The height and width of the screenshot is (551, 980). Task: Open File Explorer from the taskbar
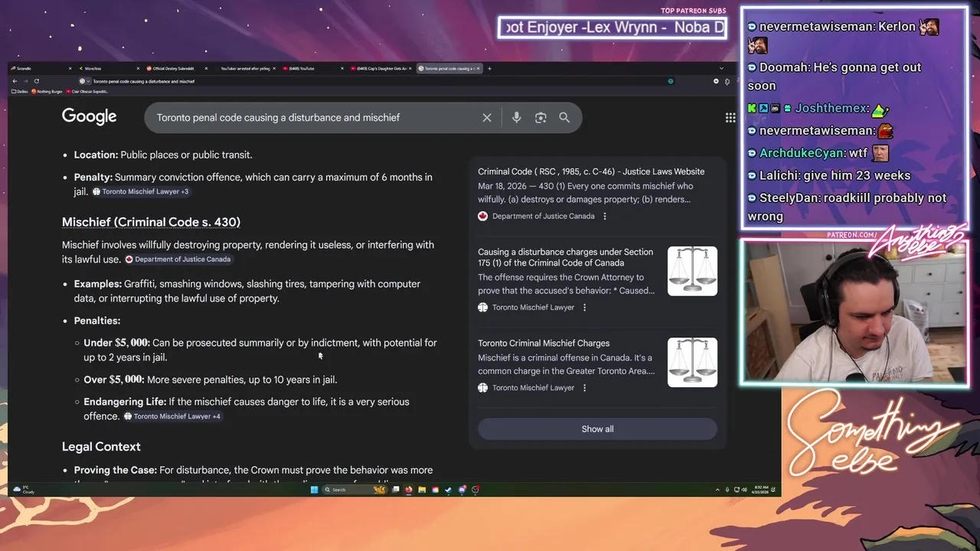tap(422, 490)
